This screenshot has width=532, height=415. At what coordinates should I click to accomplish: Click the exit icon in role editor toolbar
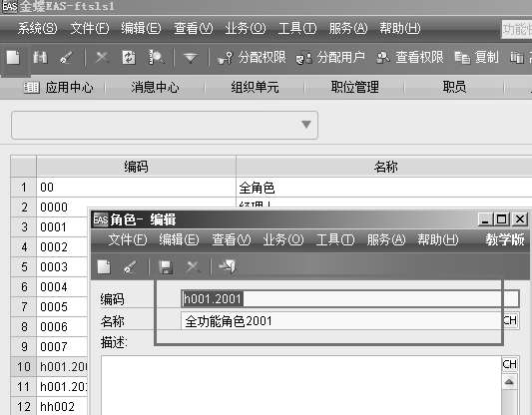(x=228, y=266)
